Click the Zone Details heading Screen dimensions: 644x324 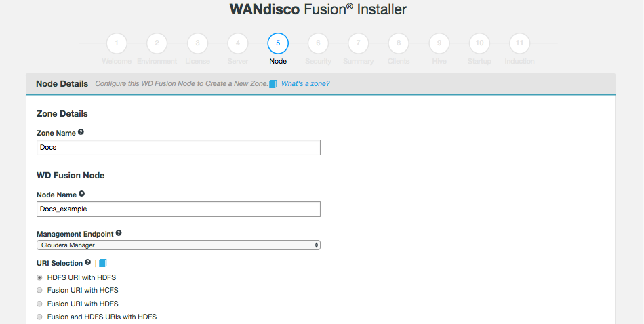[x=62, y=114]
